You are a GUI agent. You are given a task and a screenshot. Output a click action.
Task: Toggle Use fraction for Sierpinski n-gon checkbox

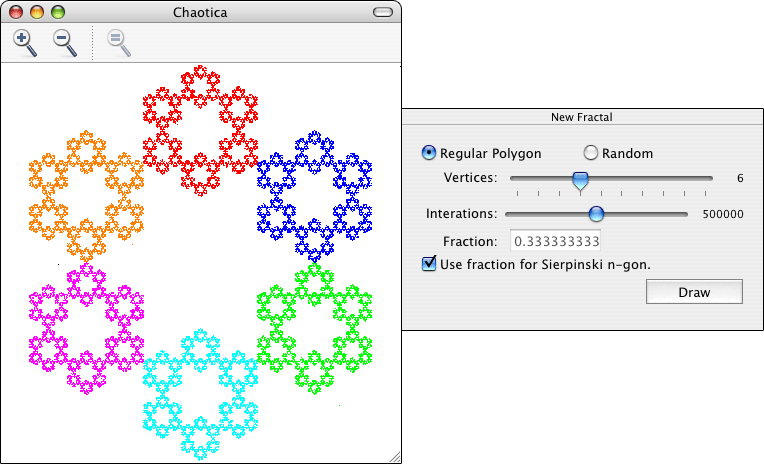tap(429, 264)
